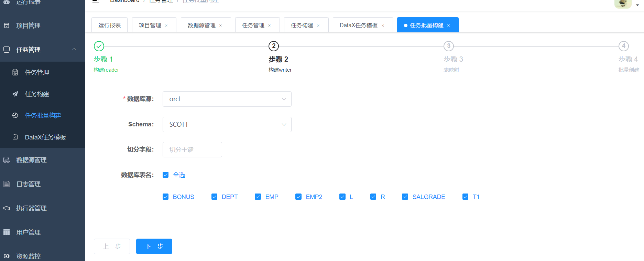Click the 数据库源 form label
644x261 pixels.
pos(140,99)
